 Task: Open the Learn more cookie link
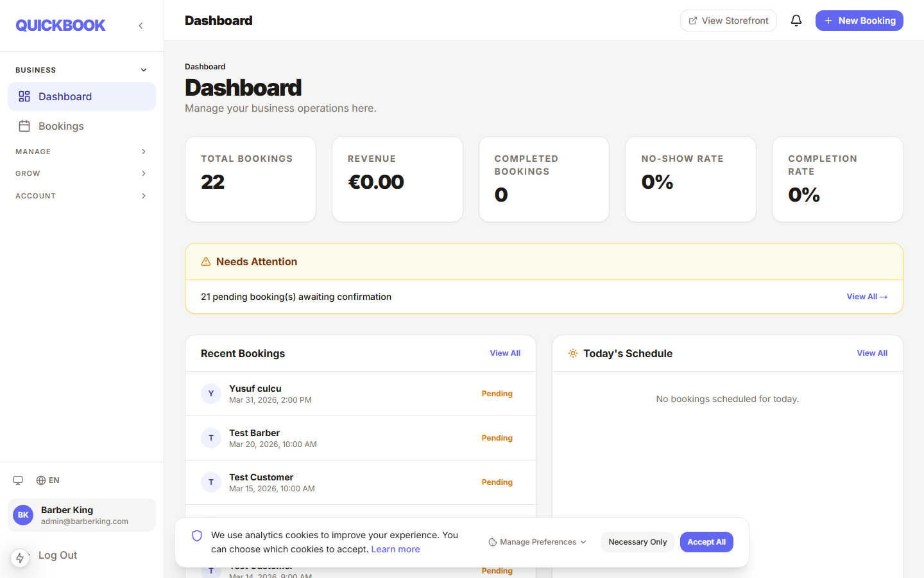[x=395, y=549]
